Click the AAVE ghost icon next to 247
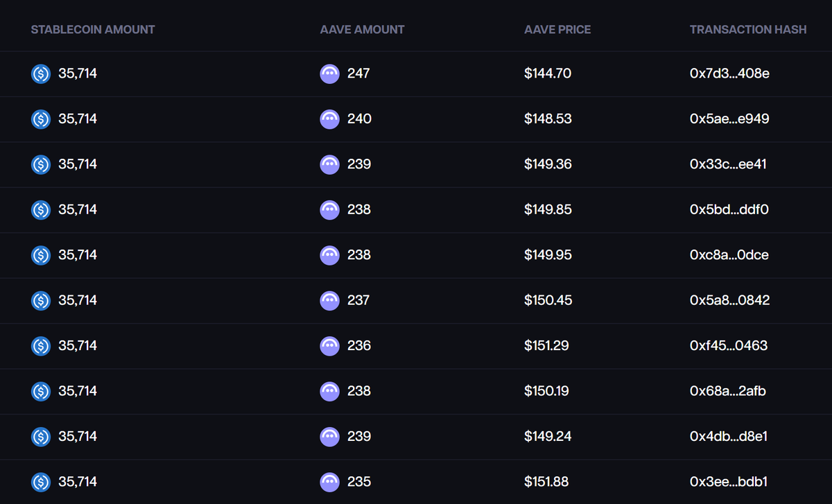This screenshot has height=504, width=832. tap(329, 73)
